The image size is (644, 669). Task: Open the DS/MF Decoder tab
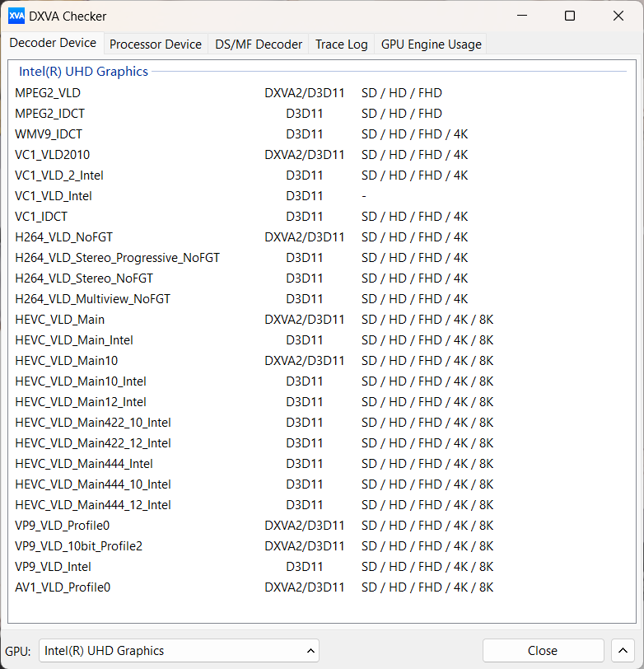[x=259, y=44]
